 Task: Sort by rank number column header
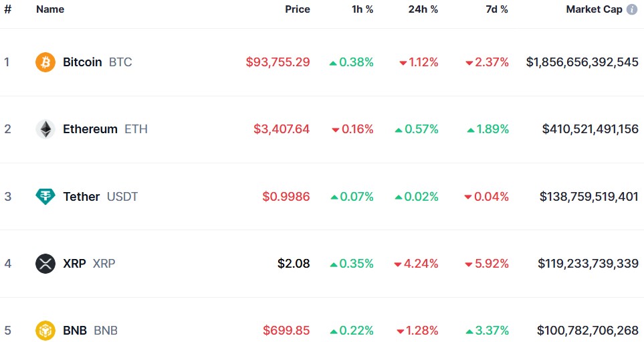(x=8, y=9)
